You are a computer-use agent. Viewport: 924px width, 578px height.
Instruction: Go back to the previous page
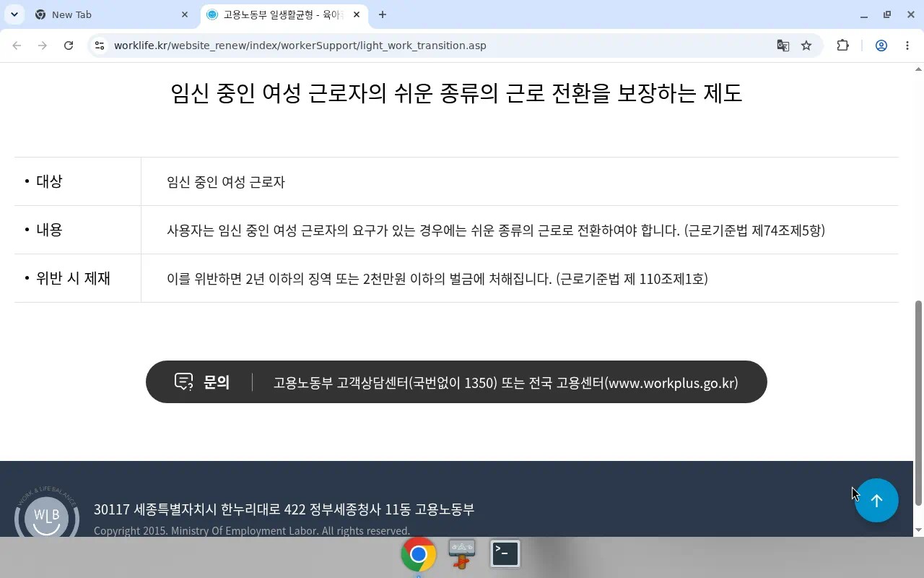(x=17, y=46)
